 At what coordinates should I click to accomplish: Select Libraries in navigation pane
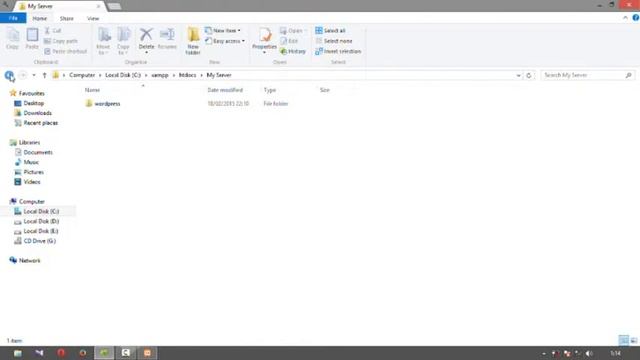pos(25,142)
